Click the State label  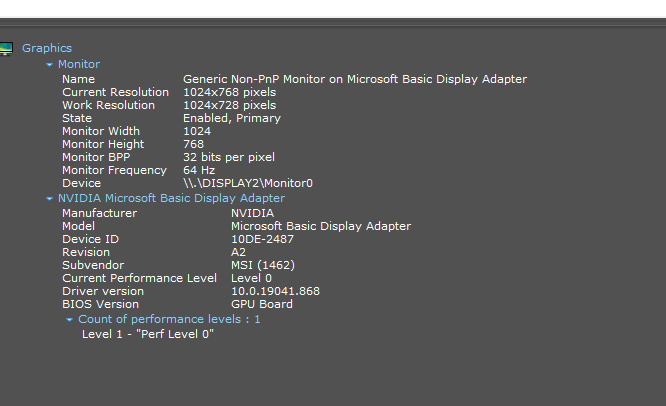pos(77,118)
